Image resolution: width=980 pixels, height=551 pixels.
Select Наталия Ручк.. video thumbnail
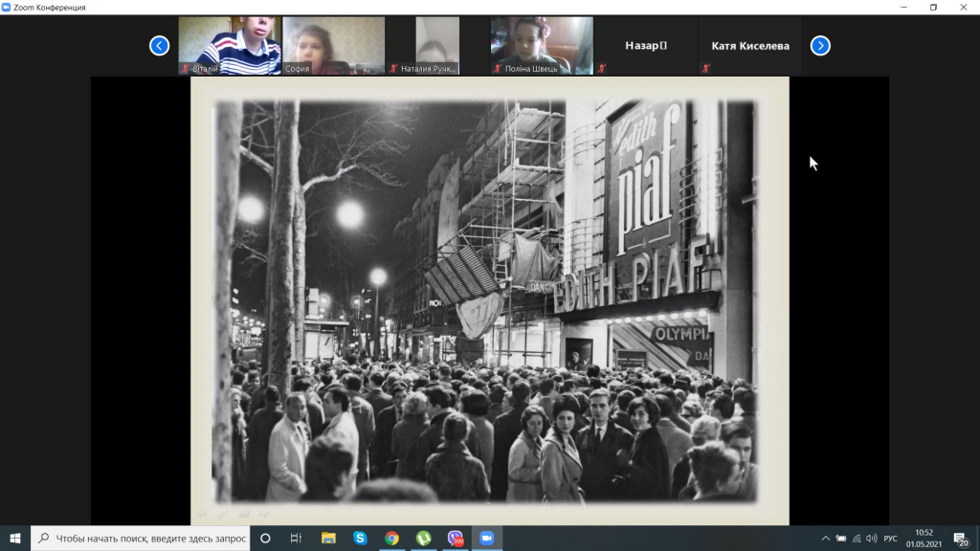(x=437, y=46)
